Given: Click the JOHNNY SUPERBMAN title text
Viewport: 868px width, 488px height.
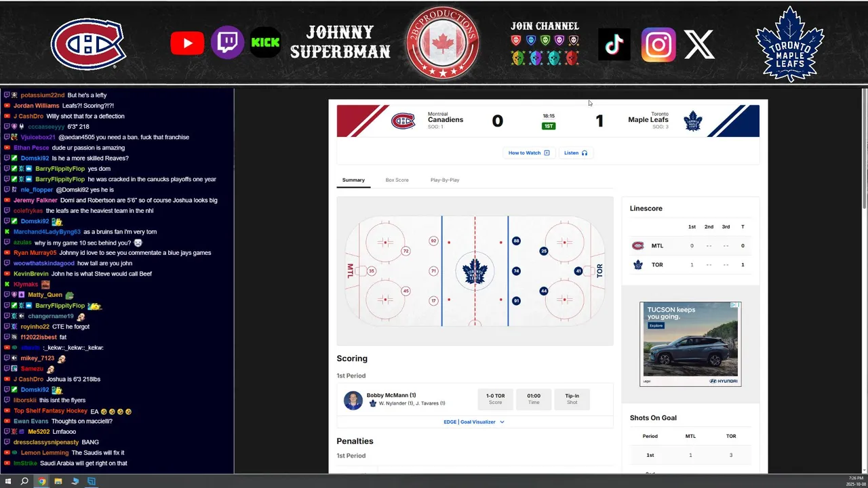Looking at the screenshot, I should [x=340, y=42].
